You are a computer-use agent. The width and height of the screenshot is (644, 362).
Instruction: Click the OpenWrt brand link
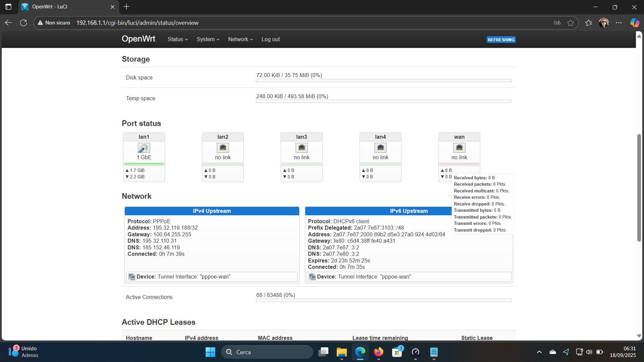(x=138, y=39)
